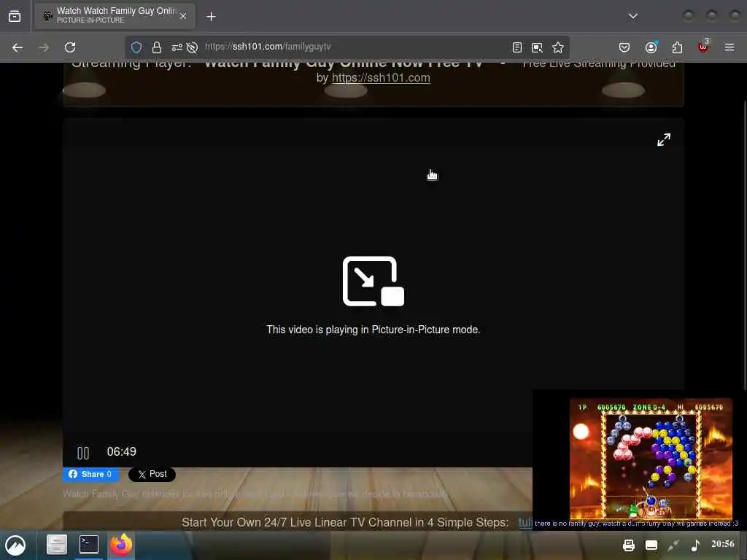
Task: Go forward to next page
Action: tap(44, 47)
